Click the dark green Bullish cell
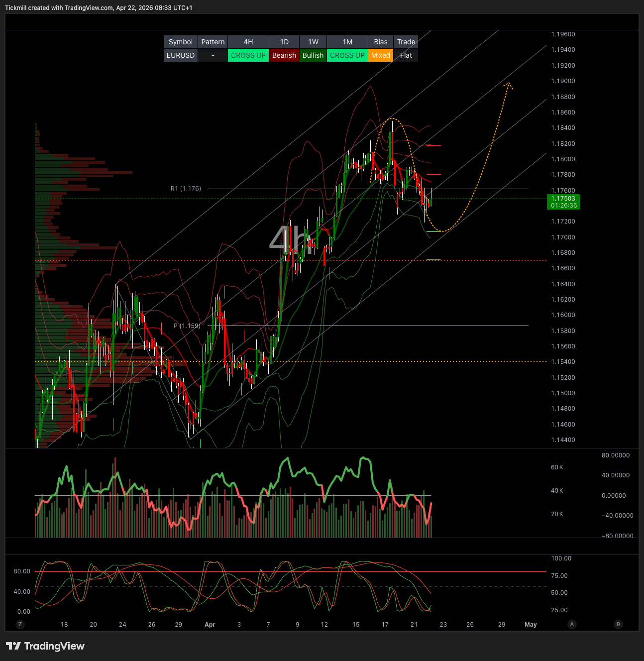 point(313,55)
